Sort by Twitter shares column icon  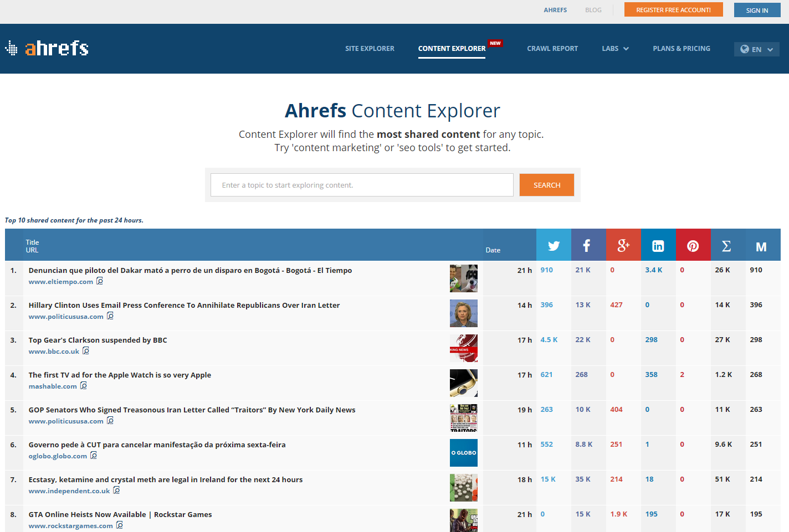554,246
